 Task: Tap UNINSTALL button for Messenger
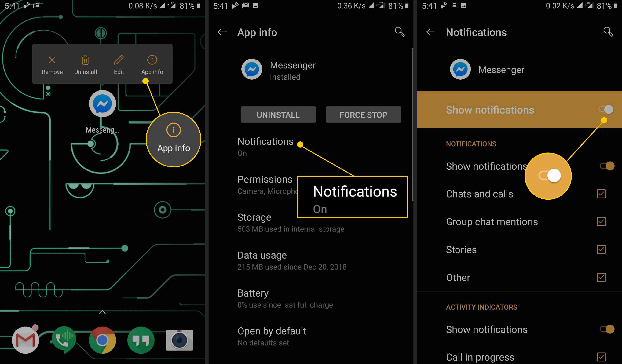click(277, 114)
